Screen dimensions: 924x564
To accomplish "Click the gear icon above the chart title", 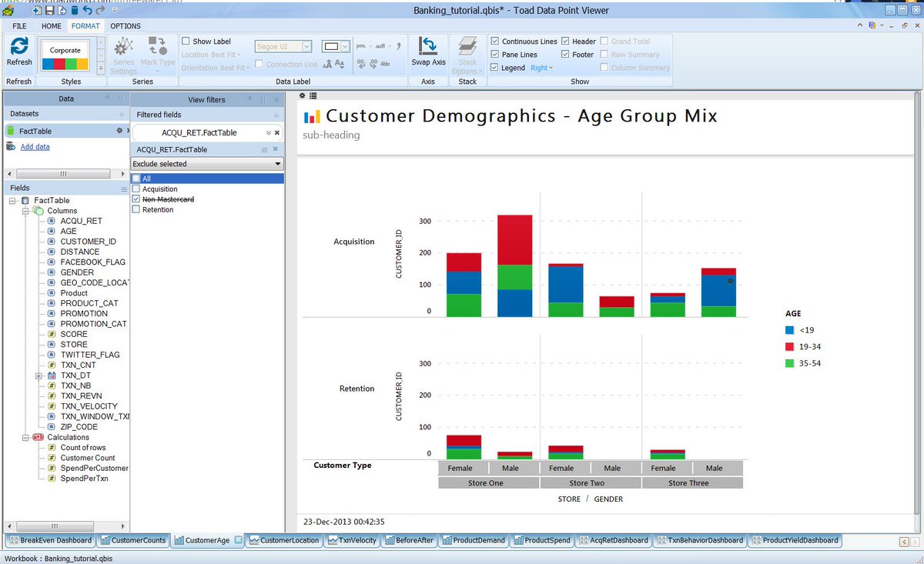I will 303,95.
